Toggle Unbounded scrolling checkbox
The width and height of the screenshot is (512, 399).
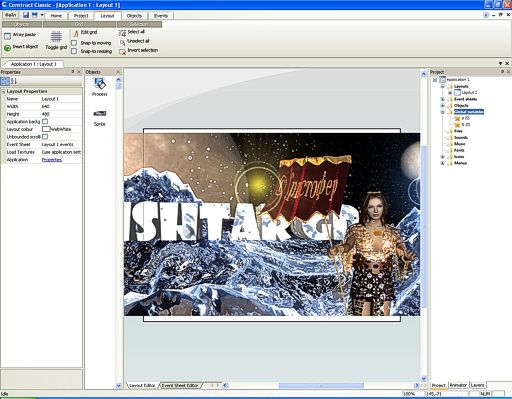(45, 137)
